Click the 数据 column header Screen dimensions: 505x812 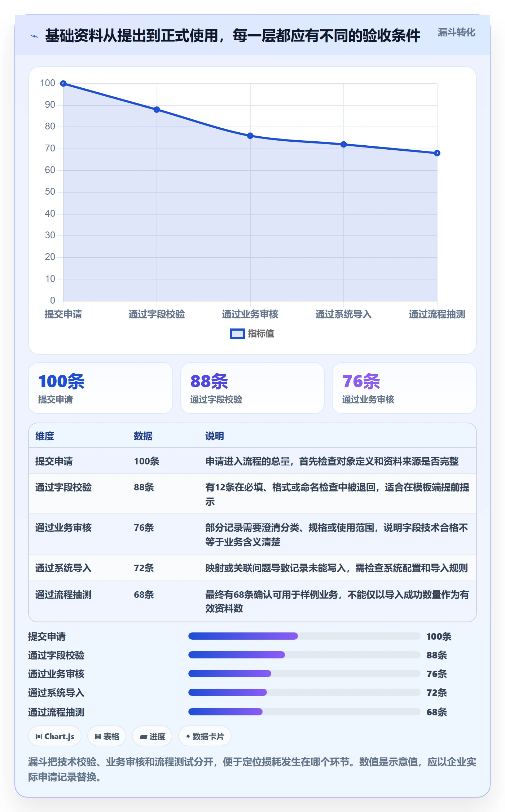click(143, 436)
